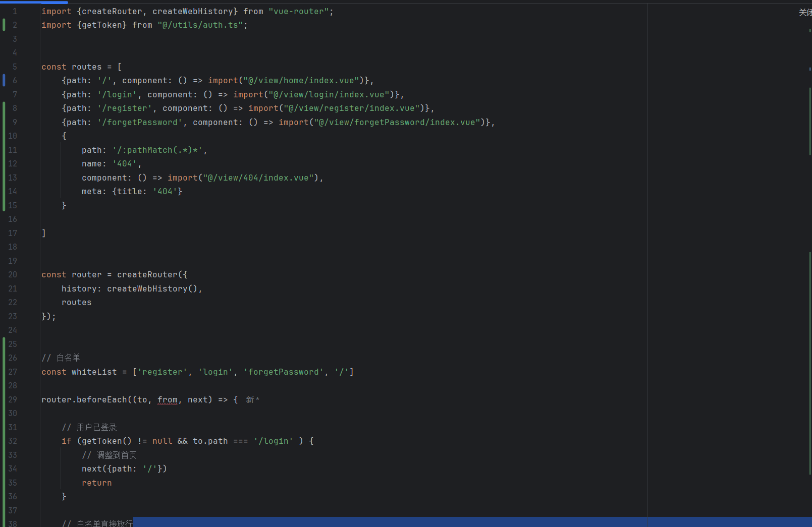Click the "vue-router" string on line 1
The width and height of the screenshot is (812, 527).
pyautogui.click(x=298, y=11)
